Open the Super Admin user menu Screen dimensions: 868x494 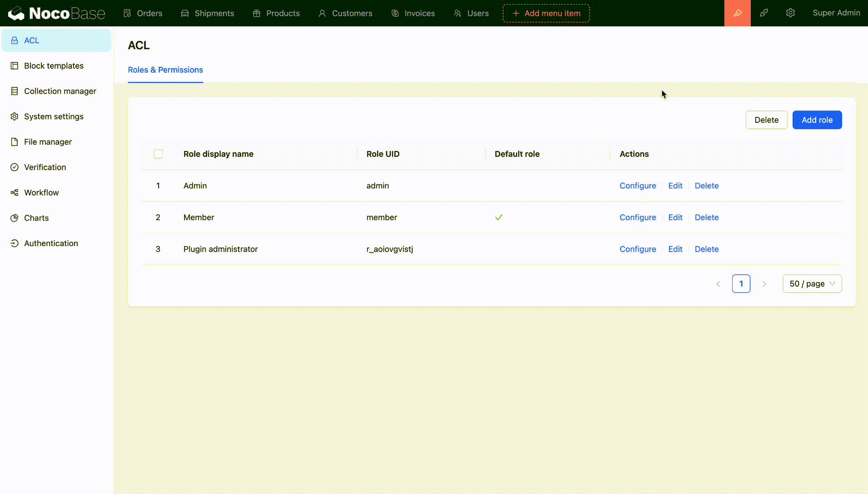pyautogui.click(x=836, y=13)
